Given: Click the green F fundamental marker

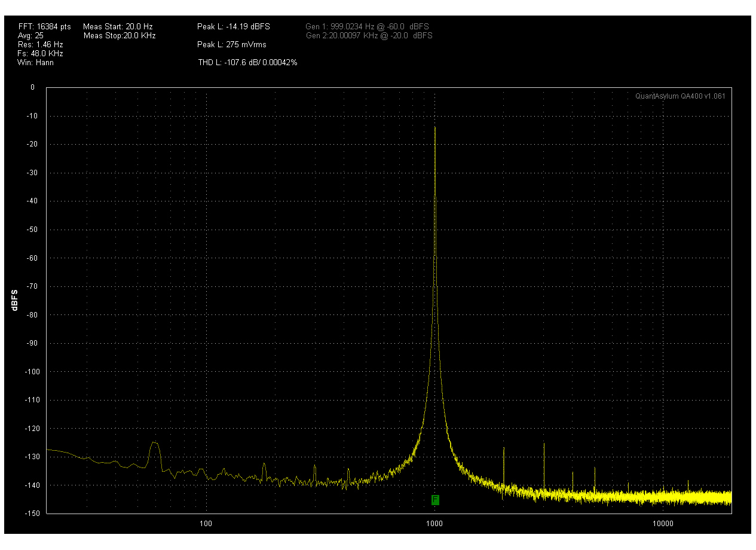Looking at the screenshot, I should click(x=435, y=500).
